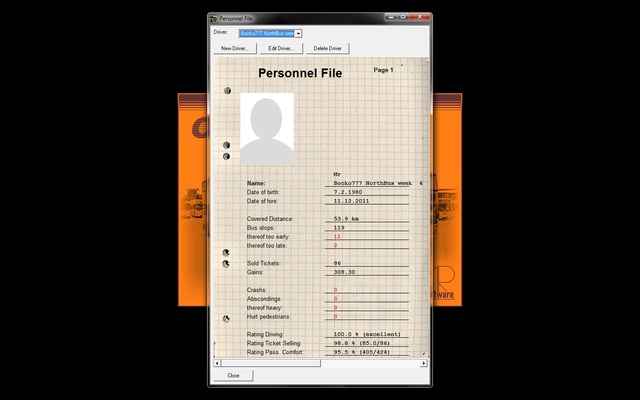Click the Delete Driver button
This screenshot has width=640, height=400.
click(327, 48)
